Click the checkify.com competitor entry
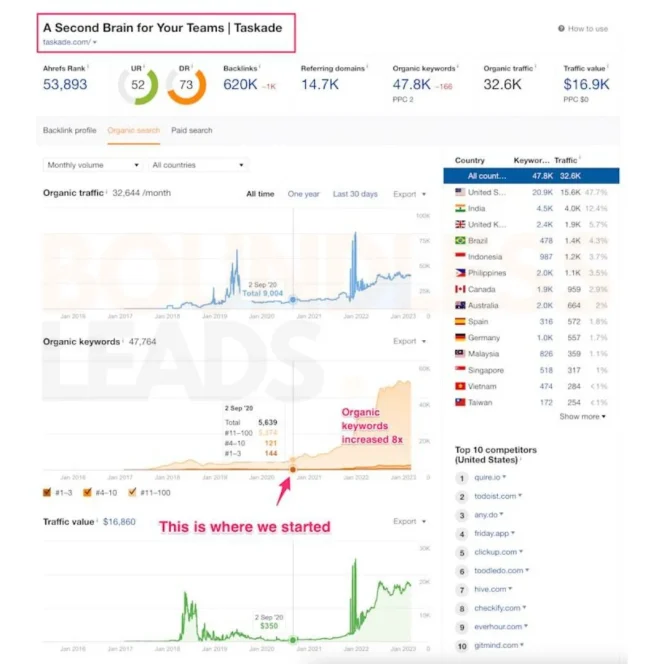 tap(497, 608)
